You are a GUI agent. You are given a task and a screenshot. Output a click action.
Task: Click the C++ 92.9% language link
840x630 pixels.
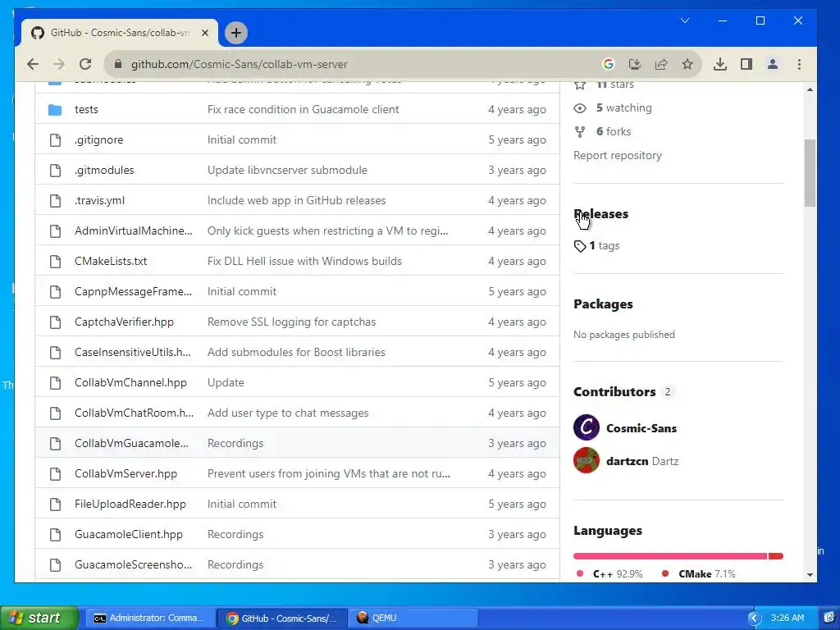[x=617, y=573]
